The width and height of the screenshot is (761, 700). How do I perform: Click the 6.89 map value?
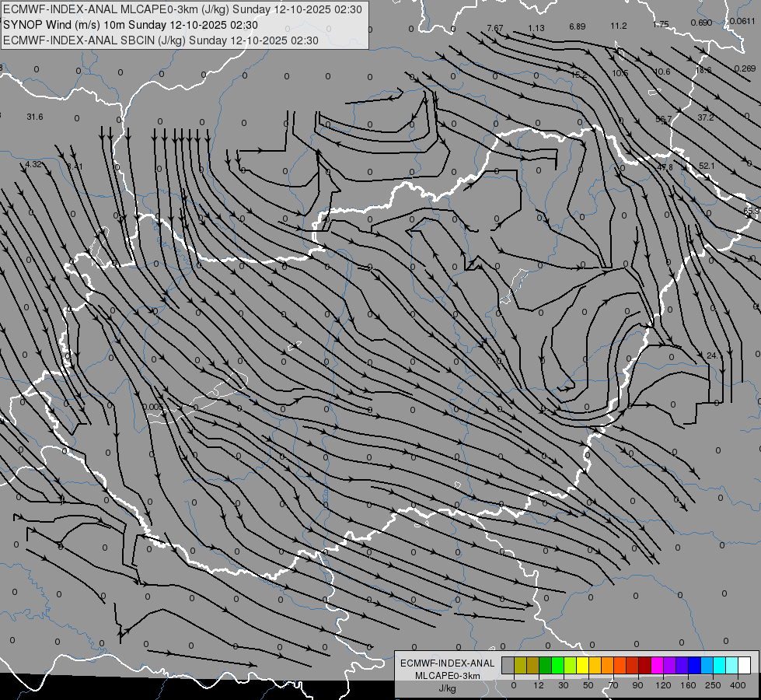click(578, 26)
